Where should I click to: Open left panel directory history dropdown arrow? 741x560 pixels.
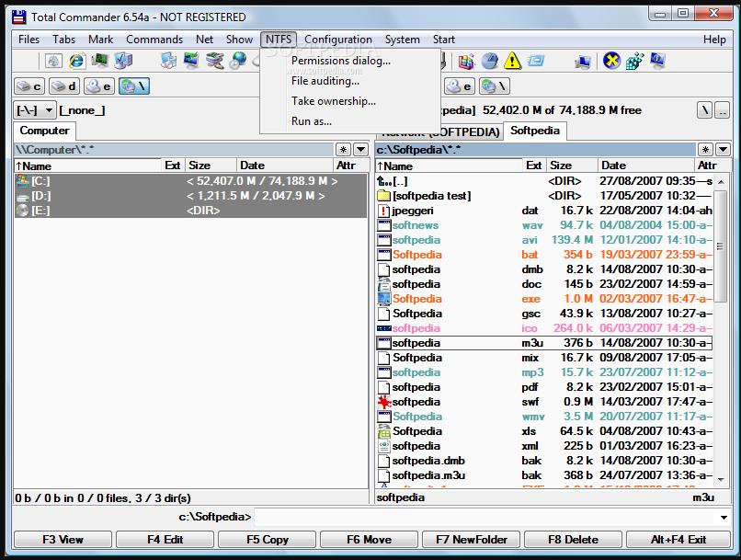click(360, 150)
